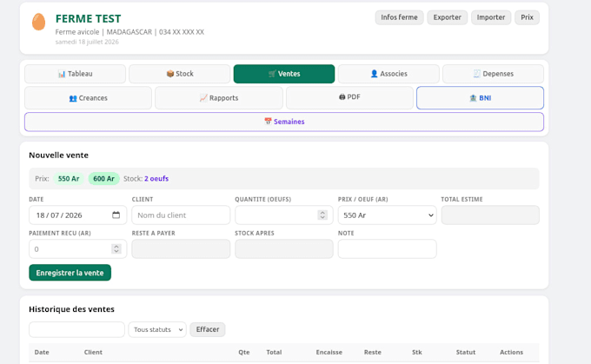Click the Historique des ventes heading
Viewport: 591px width, 364px height.
point(71,309)
